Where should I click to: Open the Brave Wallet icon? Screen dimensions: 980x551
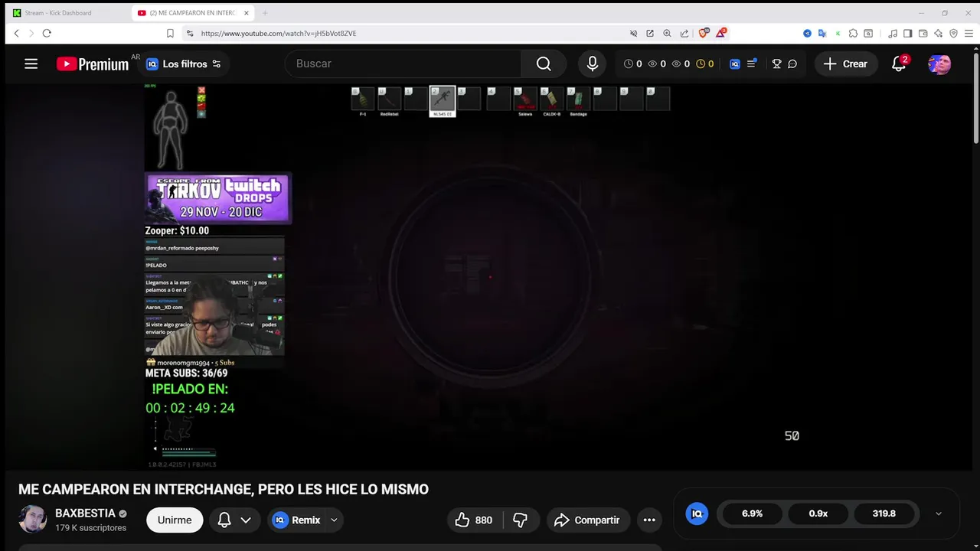[923, 34]
